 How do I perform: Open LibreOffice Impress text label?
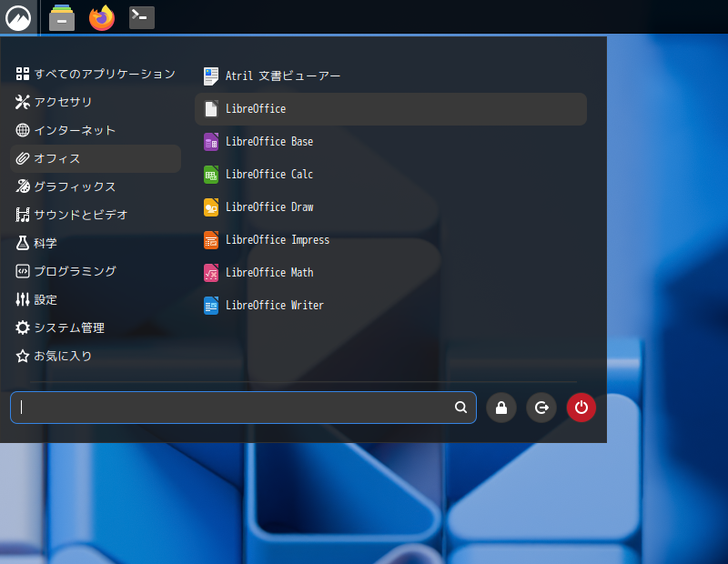coord(278,240)
